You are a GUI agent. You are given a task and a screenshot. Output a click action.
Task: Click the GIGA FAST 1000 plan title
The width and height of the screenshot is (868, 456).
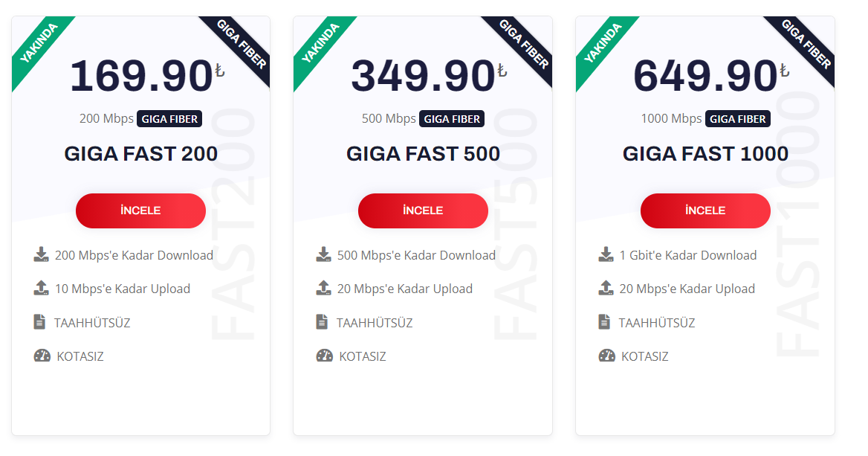705,154
